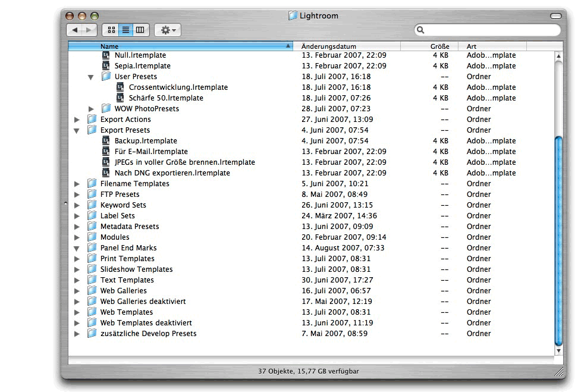Click the scrollbar down arrow

pos(558,351)
